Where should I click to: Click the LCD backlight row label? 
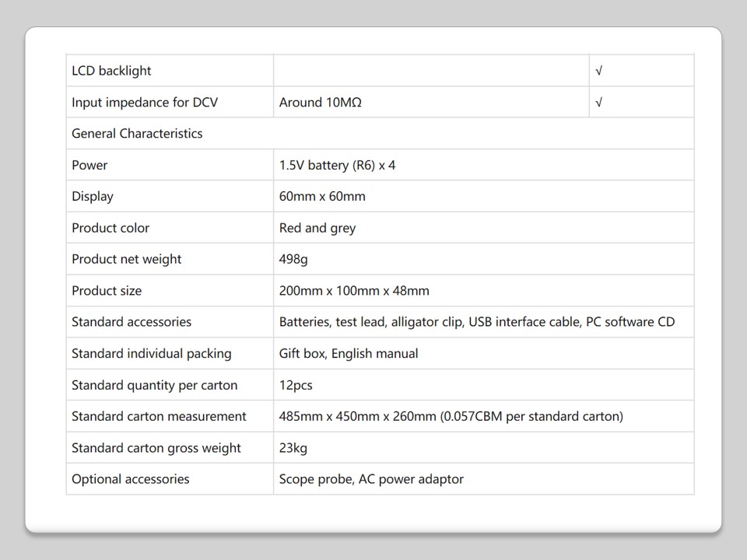click(x=111, y=71)
